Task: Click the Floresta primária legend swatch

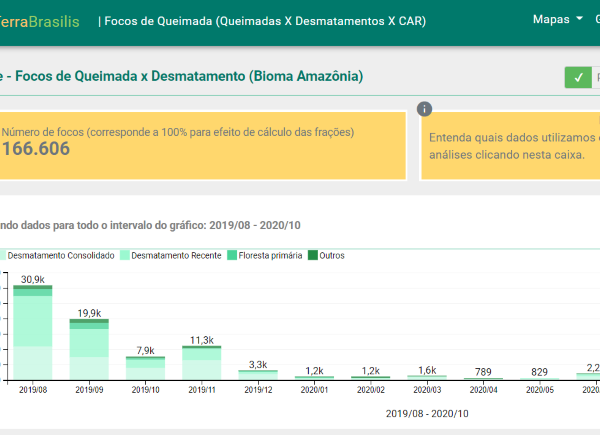Action: (234, 256)
